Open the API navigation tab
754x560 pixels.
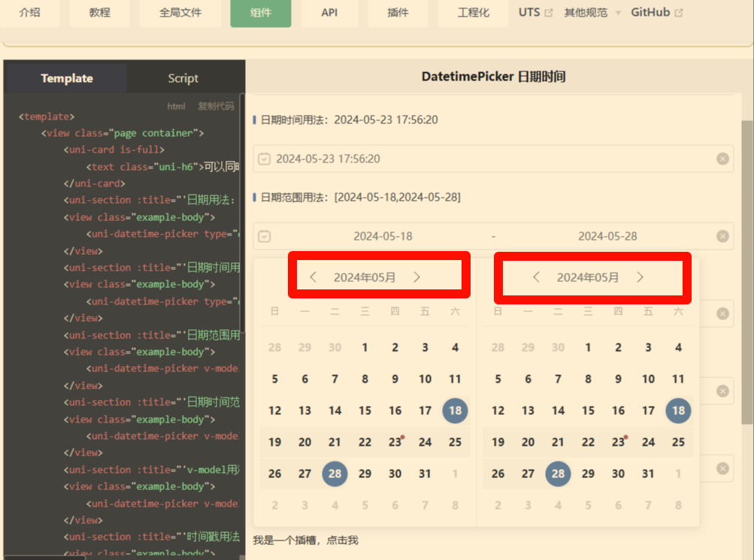point(329,13)
